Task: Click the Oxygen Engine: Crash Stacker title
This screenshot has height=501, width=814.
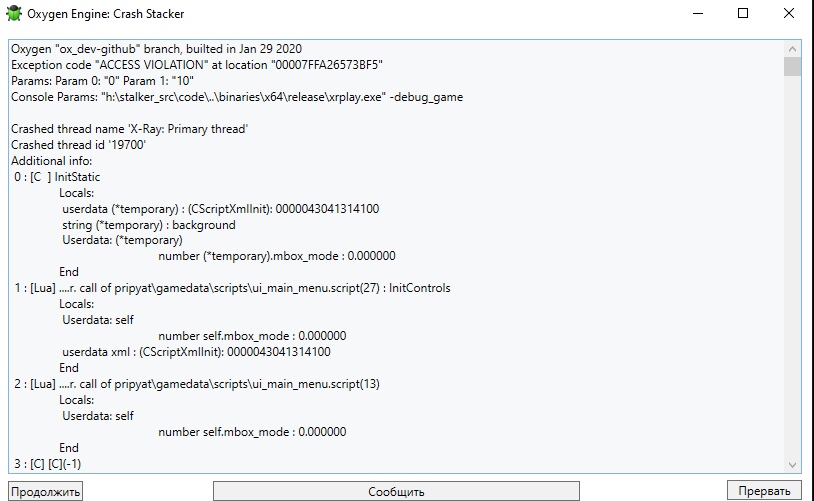Action: (x=105, y=14)
